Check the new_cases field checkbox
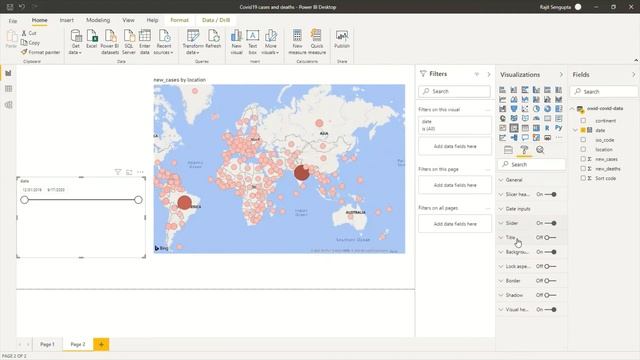Screen dimensions: 640x360 pos(583,159)
